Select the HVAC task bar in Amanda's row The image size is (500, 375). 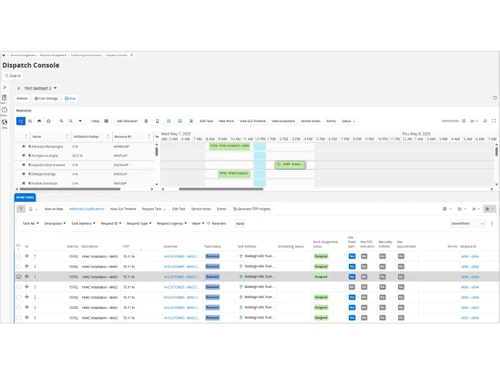[229, 146]
